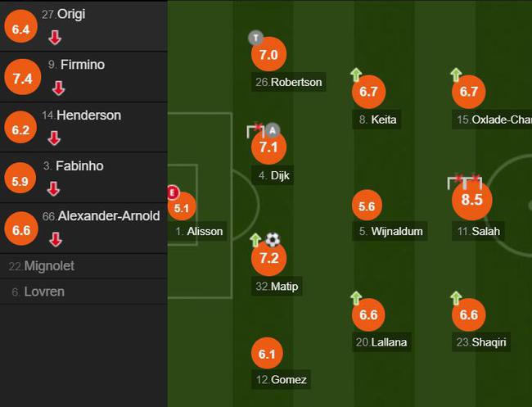Click the red substituted-off arrow under Origi
The height and width of the screenshot is (407, 532).
55,38
